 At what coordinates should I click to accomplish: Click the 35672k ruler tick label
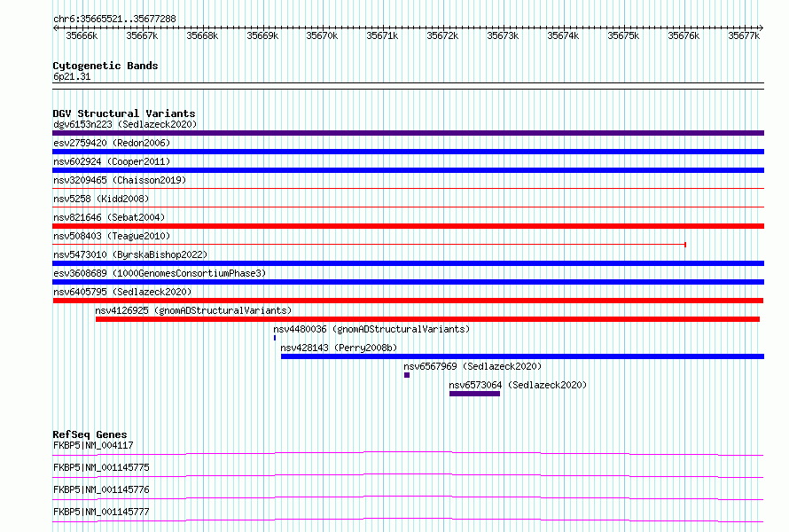coord(442,35)
